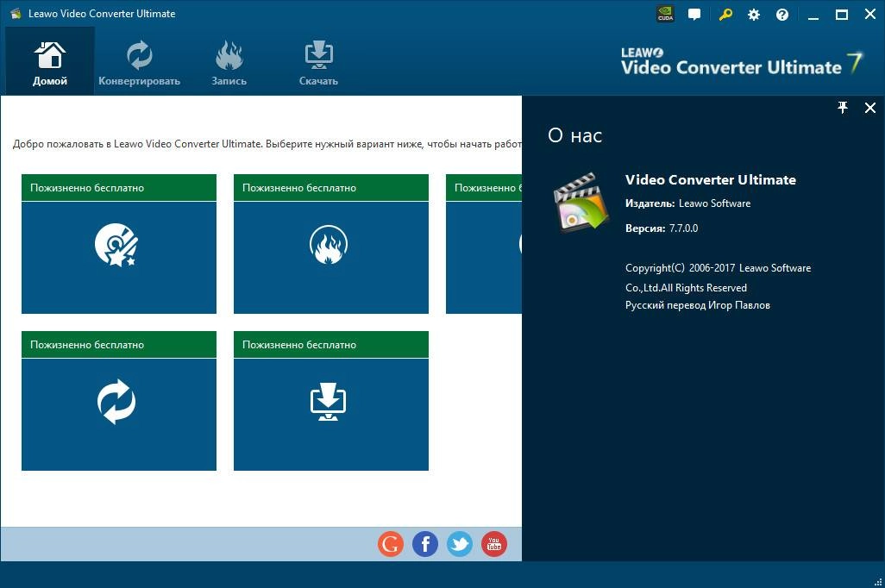Open the circular arrows convert tile

pyautogui.click(x=118, y=414)
